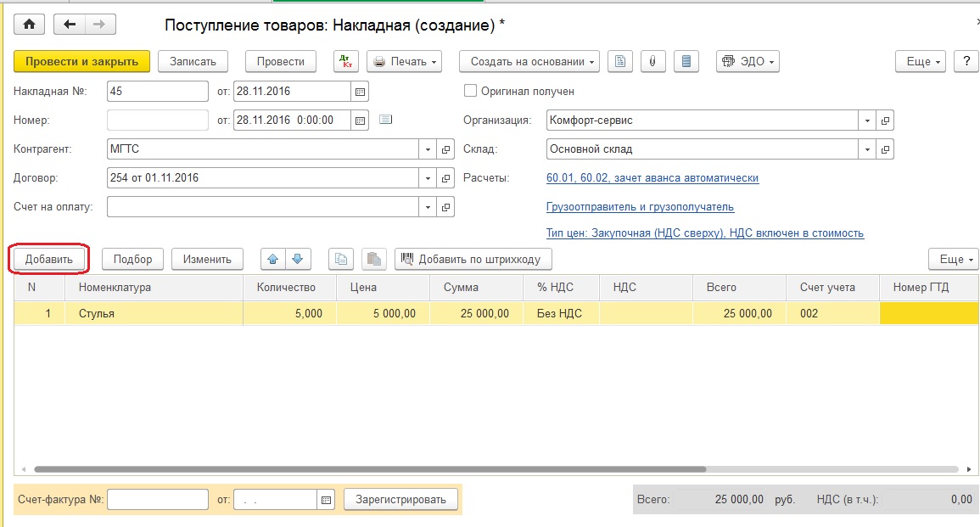Open Счет на оплату card icon
The width and height of the screenshot is (980, 527).
(445, 207)
